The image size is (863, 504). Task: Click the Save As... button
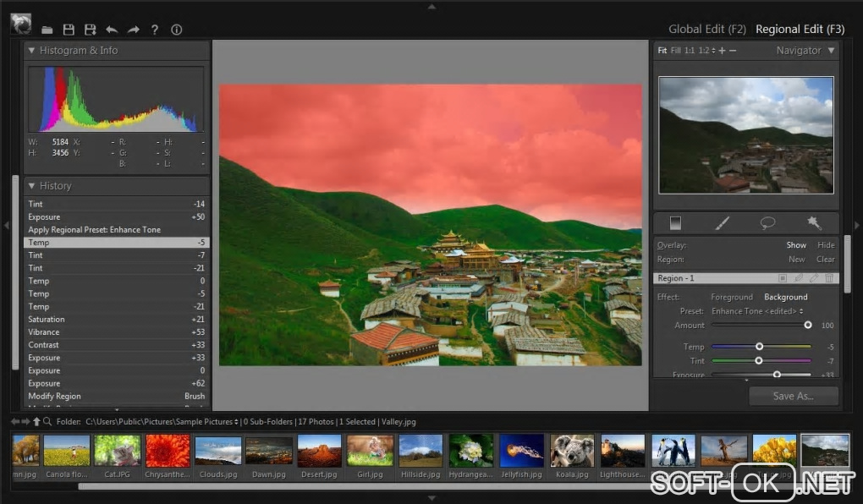(793, 396)
